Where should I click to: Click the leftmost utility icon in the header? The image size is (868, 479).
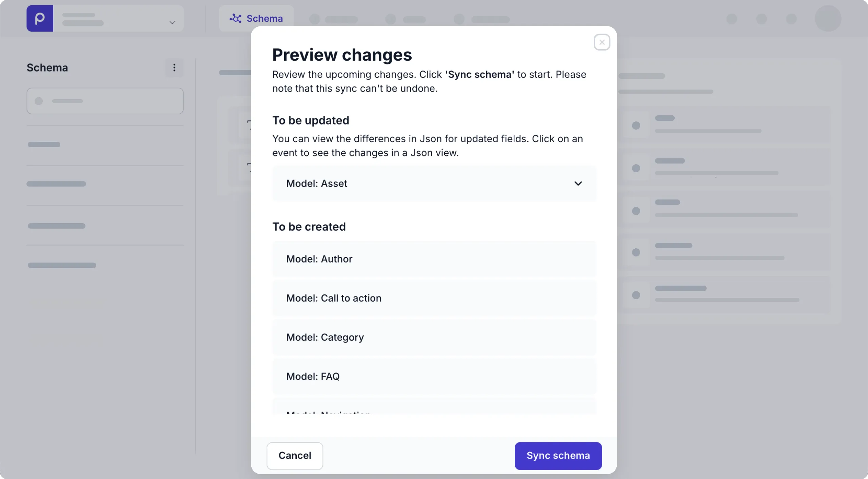pyautogui.click(x=732, y=19)
